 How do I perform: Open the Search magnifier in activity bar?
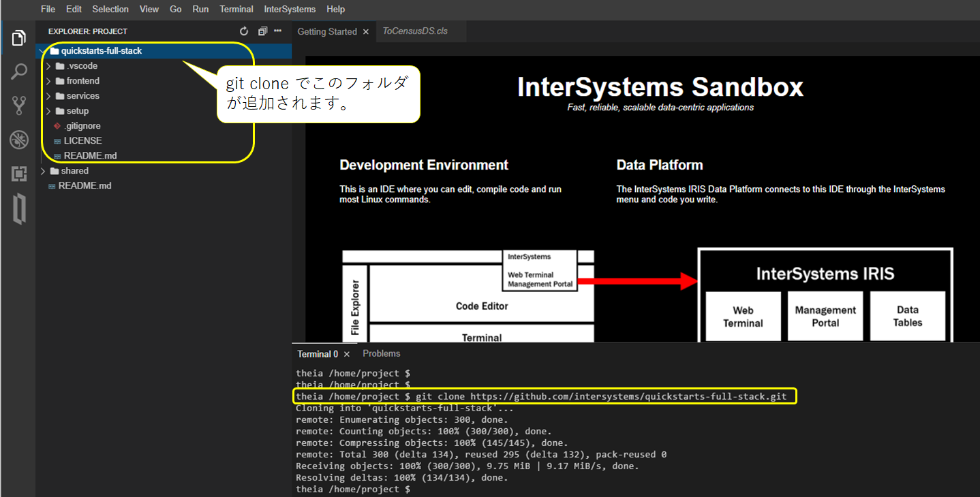[x=18, y=71]
